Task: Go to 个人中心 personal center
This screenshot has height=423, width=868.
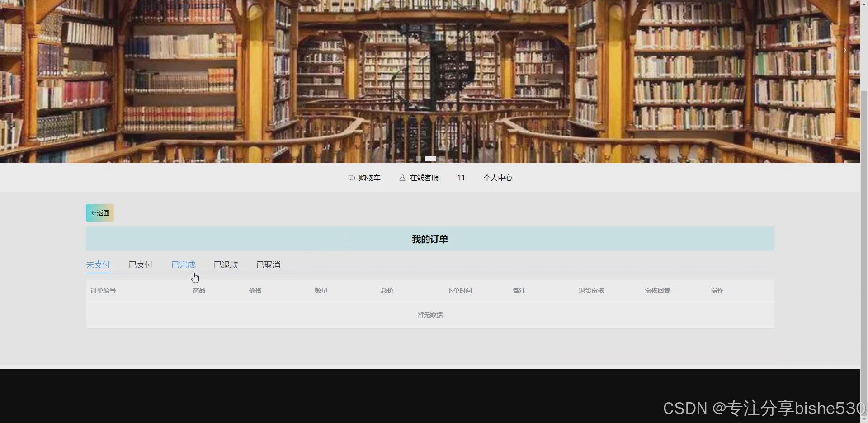Action: pyautogui.click(x=498, y=178)
